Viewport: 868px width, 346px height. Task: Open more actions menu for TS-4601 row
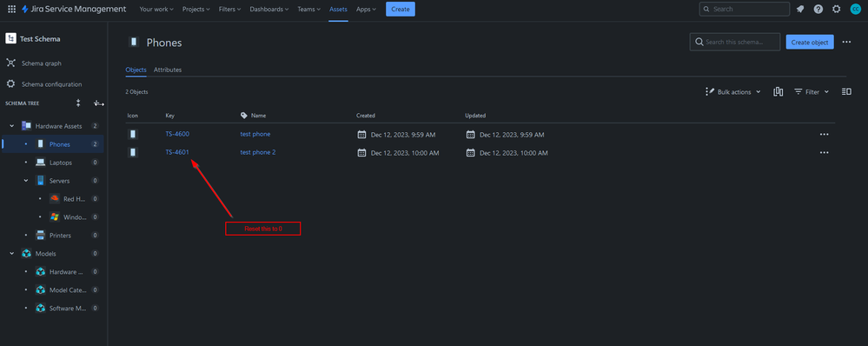[825, 152]
